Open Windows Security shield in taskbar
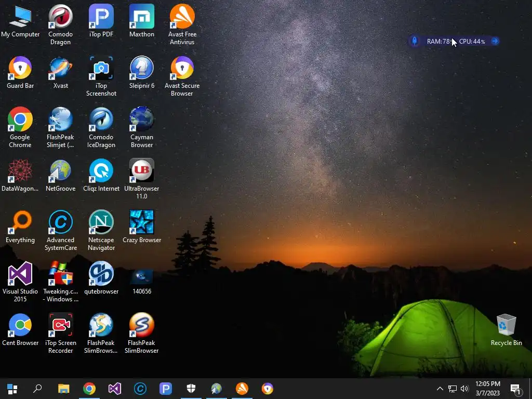The width and height of the screenshot is (532, 399). point(191,389)
